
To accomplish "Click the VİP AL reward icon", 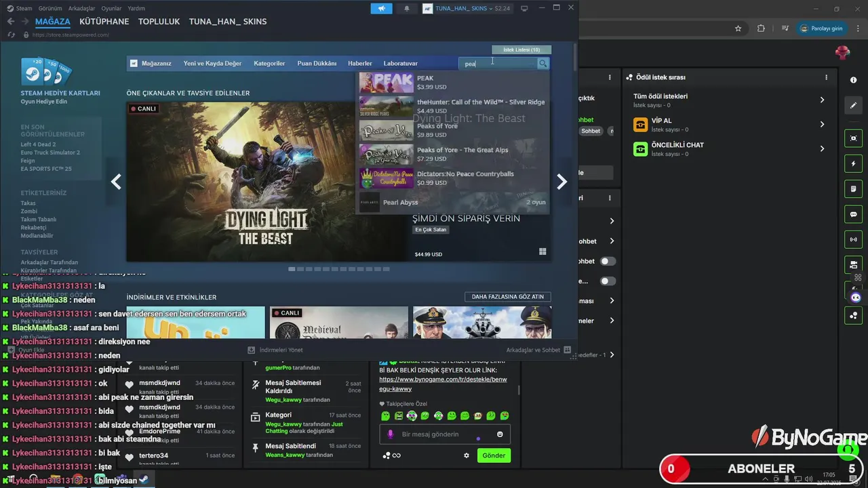I will click(640, 125).
